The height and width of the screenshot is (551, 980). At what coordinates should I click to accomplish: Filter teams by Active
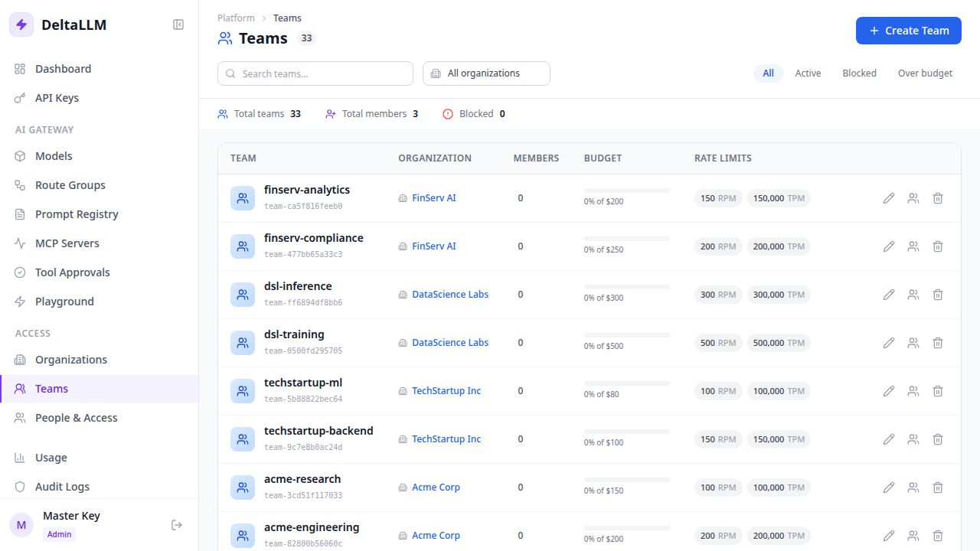(808, 73)
